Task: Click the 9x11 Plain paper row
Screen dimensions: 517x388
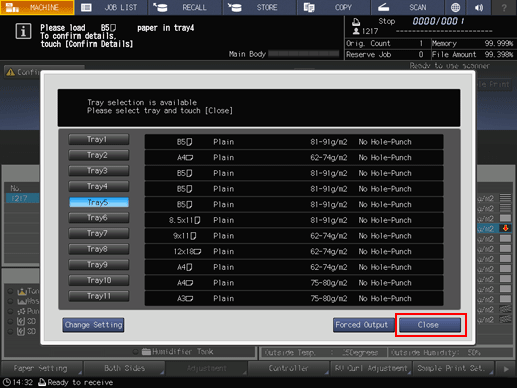Action: (x=294, y=236)
